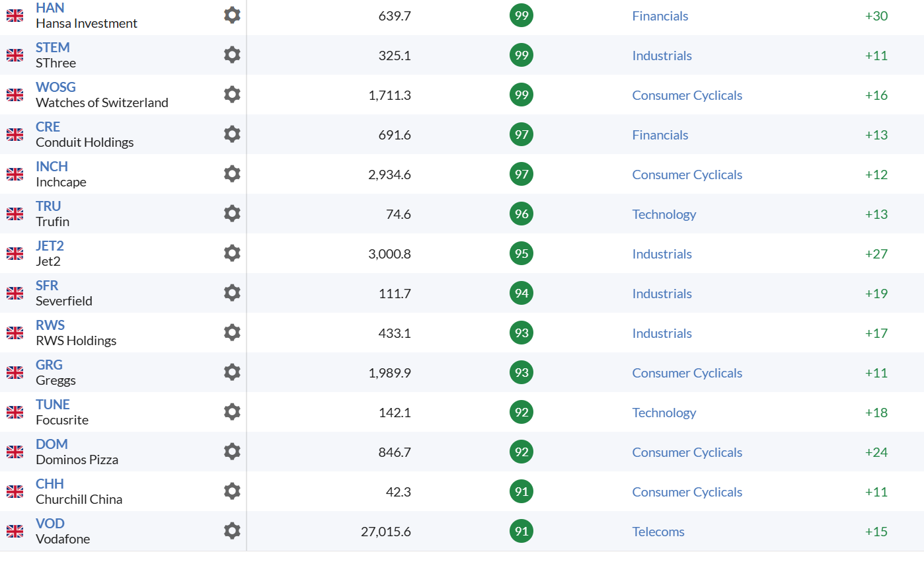924x562 pixels.
Task: Click the gear icon for Churchill China
Action: (x=232, y=491)
